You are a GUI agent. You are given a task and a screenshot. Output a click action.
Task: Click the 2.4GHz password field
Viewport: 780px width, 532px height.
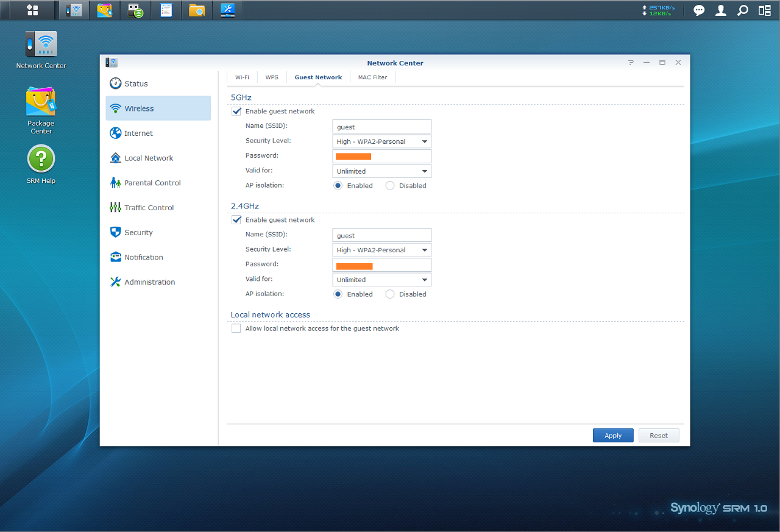tap(382, 264)
